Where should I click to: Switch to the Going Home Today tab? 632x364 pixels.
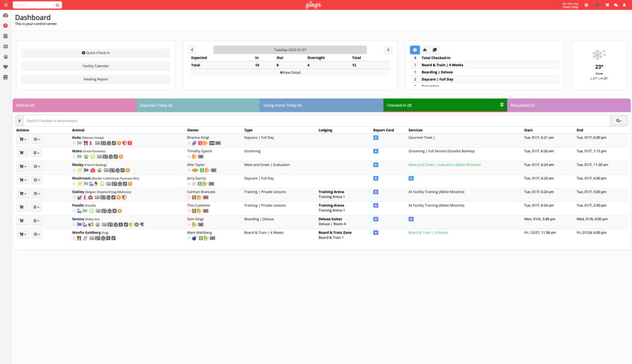(x=321, y=105)
